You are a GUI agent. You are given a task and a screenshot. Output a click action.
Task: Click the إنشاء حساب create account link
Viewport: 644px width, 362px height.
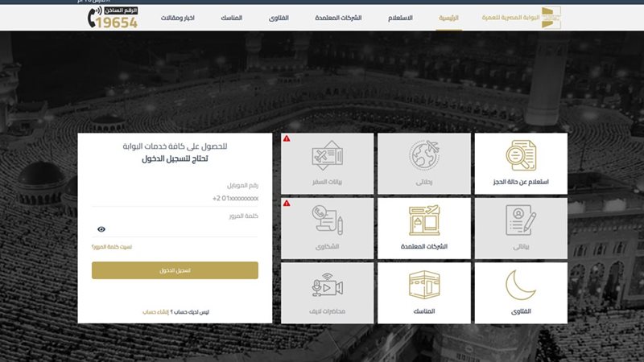click(155, 312)
